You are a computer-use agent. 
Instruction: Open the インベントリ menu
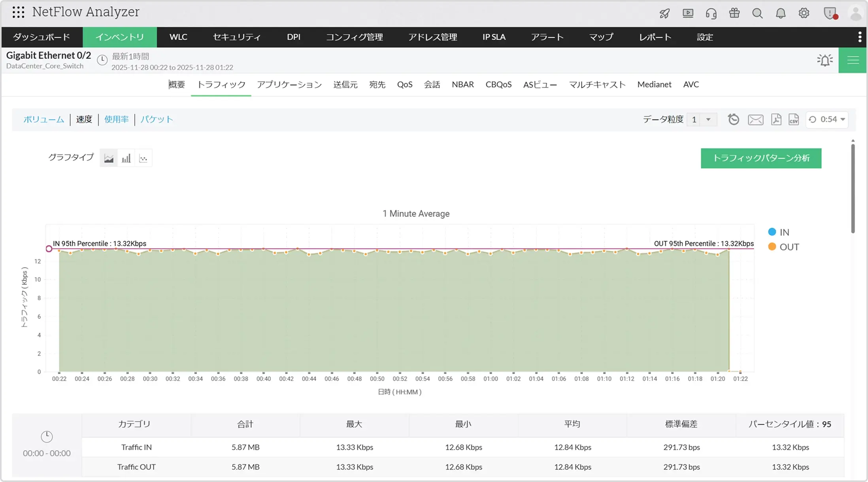[120, 37]
